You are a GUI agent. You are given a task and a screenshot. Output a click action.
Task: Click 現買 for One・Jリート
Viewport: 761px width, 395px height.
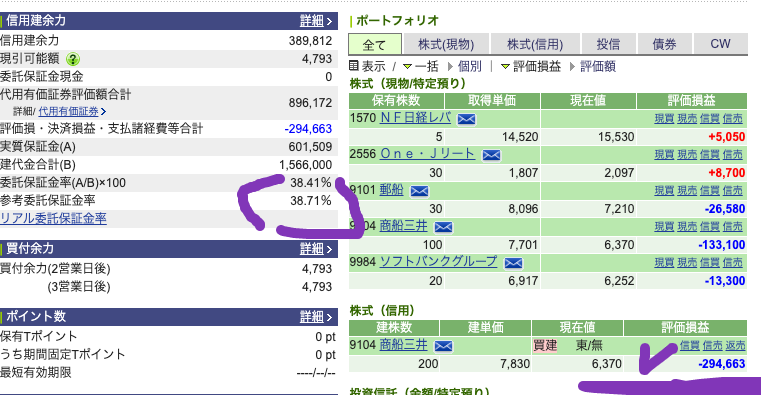click(x=664, y=155)
